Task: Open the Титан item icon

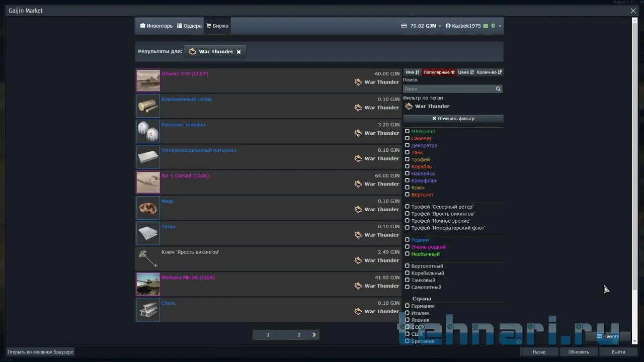Action: tap(148, 233)
